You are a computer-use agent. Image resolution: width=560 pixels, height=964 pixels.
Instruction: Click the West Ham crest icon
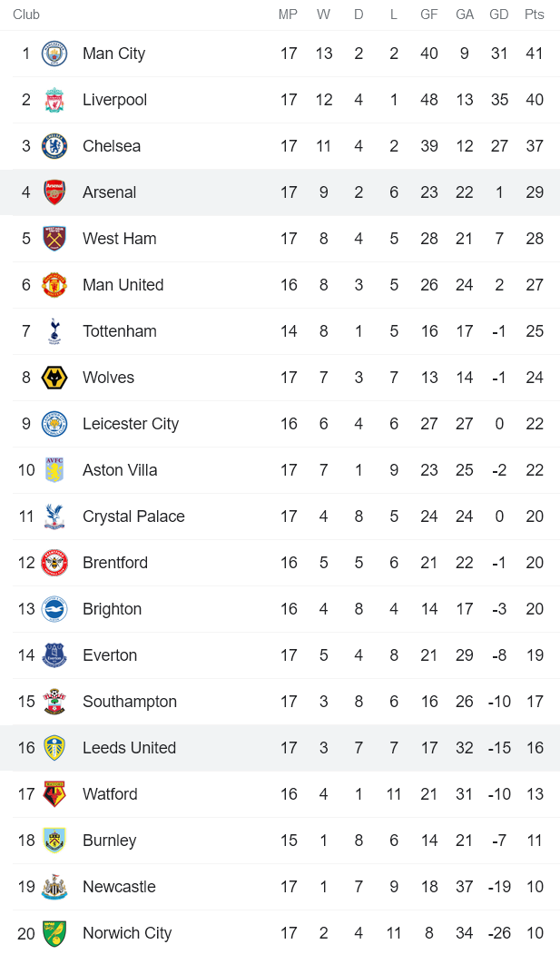pos(54,239)
